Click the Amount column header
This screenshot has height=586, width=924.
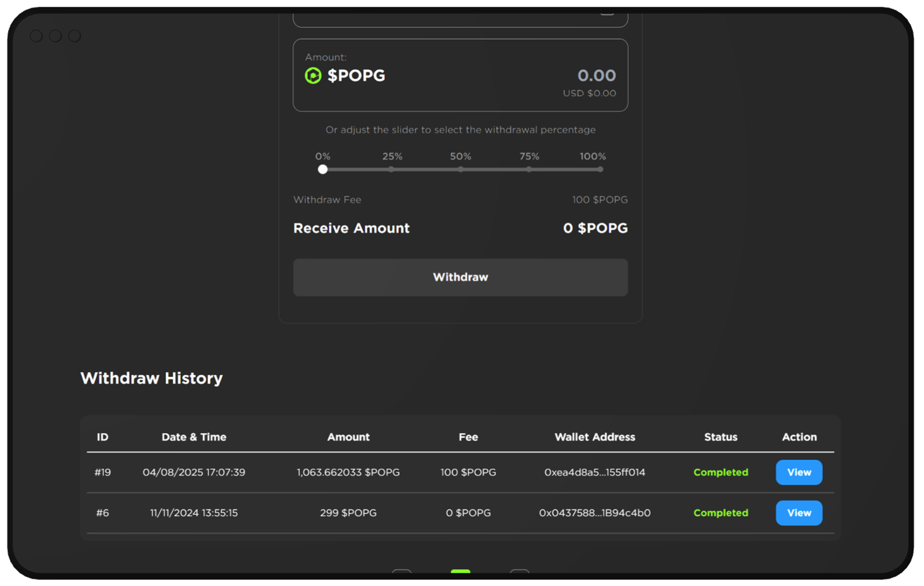pyautogui.click(x=348, y=437)
